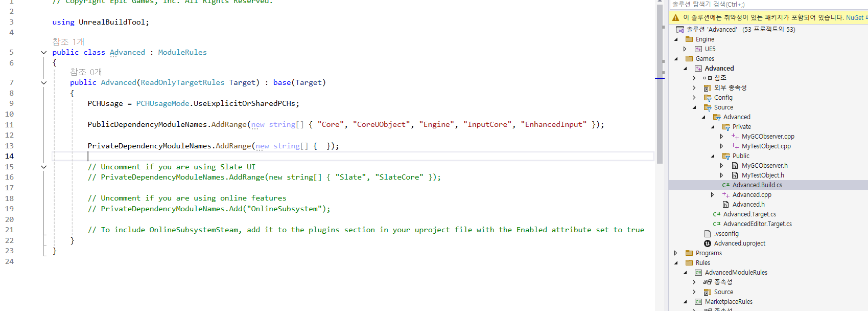Click the Advanced.uproject Unreal icon
Image resolution: width=868 pixels, height=311 pixels.
tap(708, 243)
